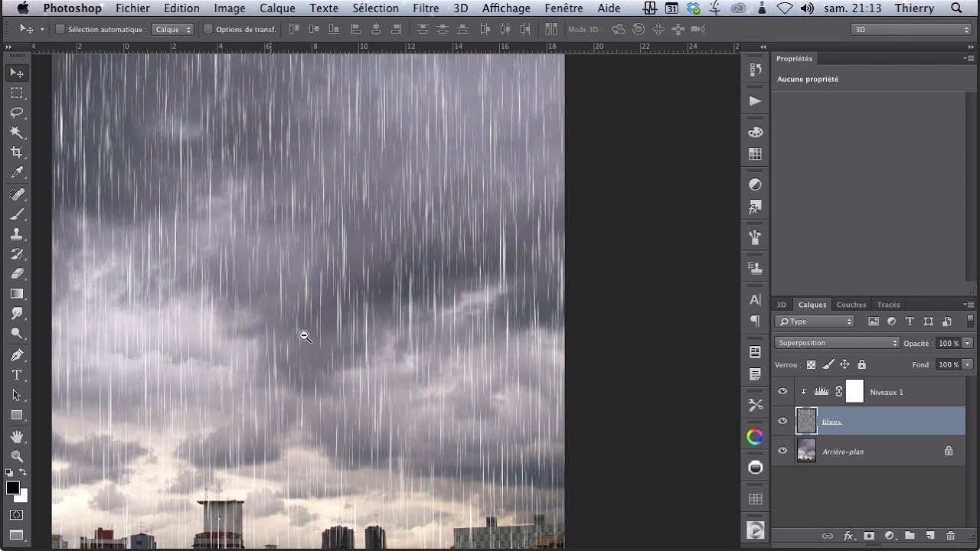Select the Brush tool
Screen dimensions: 980x551
pyautogui.click(x=17, y=214)
